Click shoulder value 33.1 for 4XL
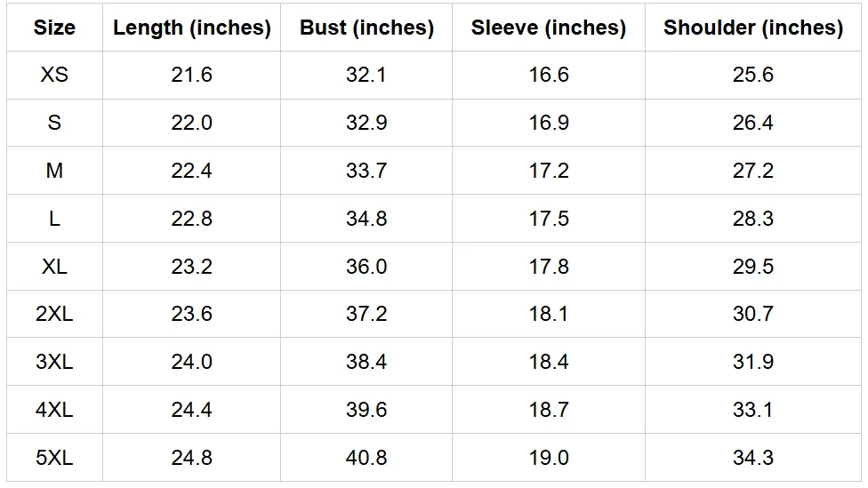This screenshot has width=868, height=488. point(753,410)
